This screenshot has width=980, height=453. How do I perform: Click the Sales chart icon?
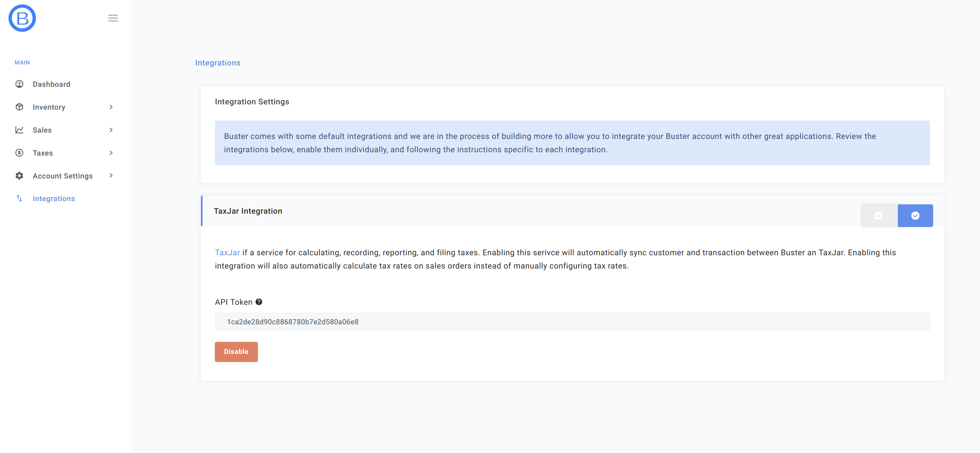[x=19, y=130]
